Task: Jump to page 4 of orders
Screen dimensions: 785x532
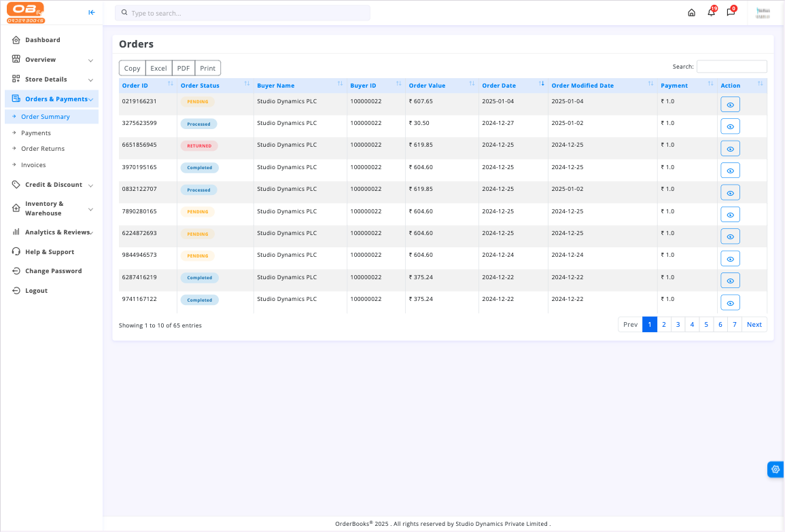Action: [692, 325]
